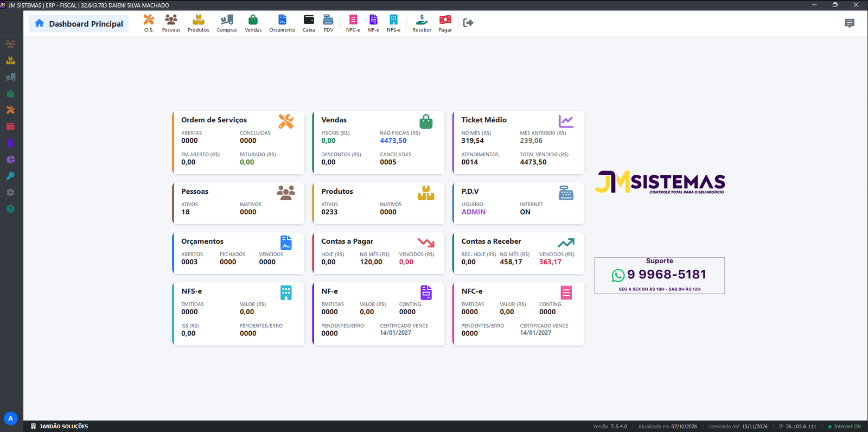Open Orçamento in the top toolbar
Viewport: 868px width, 432px height.
point(282,23)
